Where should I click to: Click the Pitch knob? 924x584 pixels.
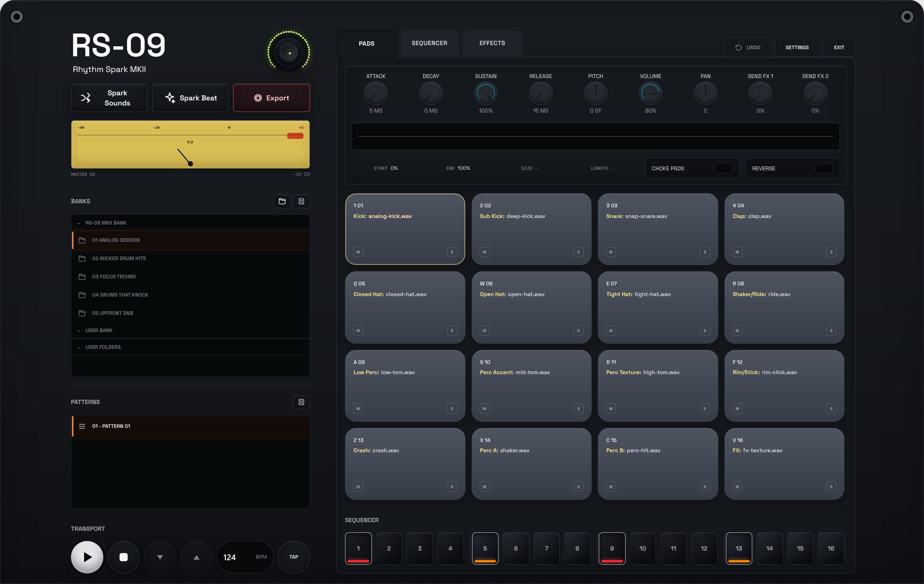(596, 93)
